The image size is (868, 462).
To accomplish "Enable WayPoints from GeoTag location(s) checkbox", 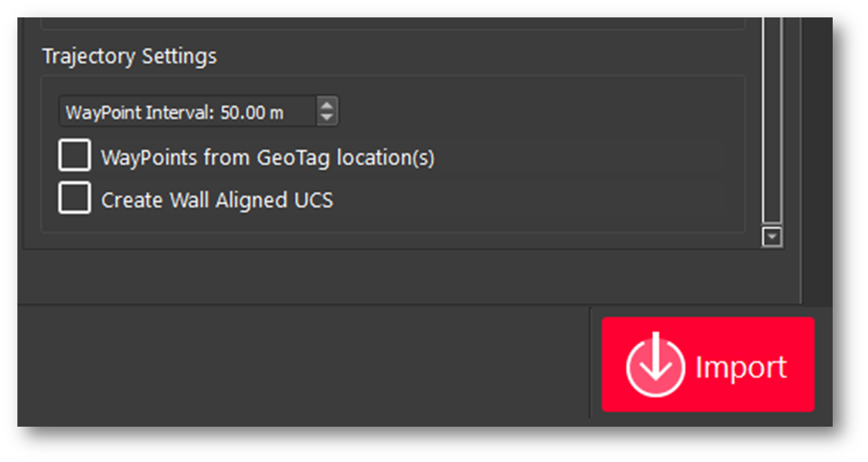I will point(74,155).
